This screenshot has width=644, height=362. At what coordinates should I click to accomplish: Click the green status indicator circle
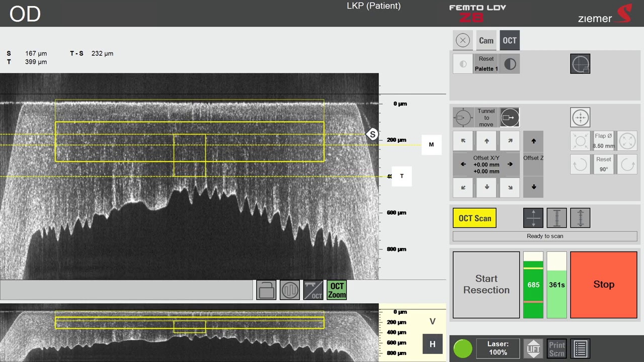[463, 348]
